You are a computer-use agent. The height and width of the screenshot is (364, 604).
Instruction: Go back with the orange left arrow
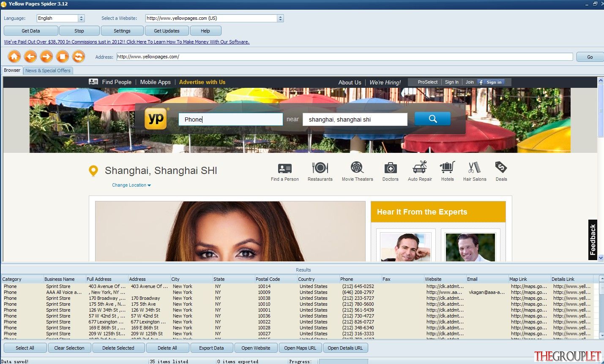pos(30,57)
